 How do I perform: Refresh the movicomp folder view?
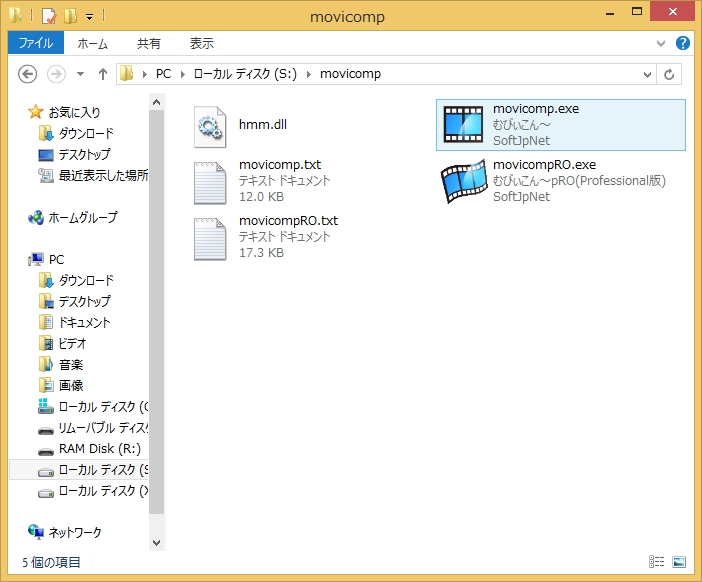click(x=669, y=74)
